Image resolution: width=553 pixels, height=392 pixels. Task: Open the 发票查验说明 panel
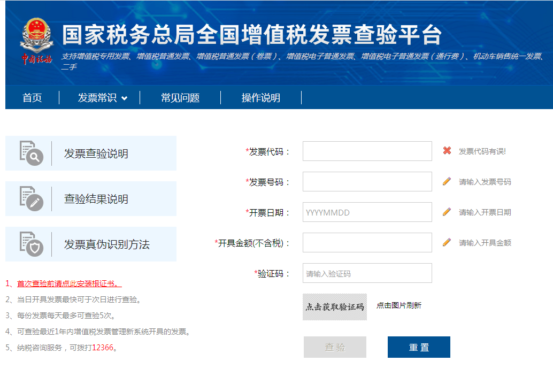(x=91, y=153)
